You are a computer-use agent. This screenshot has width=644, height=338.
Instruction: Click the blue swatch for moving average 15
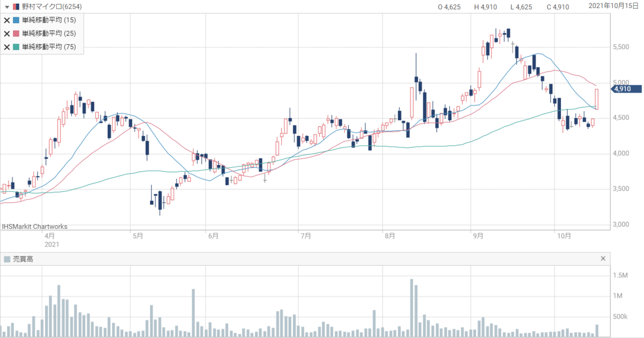pyautogui.click(x=16, y=20)
